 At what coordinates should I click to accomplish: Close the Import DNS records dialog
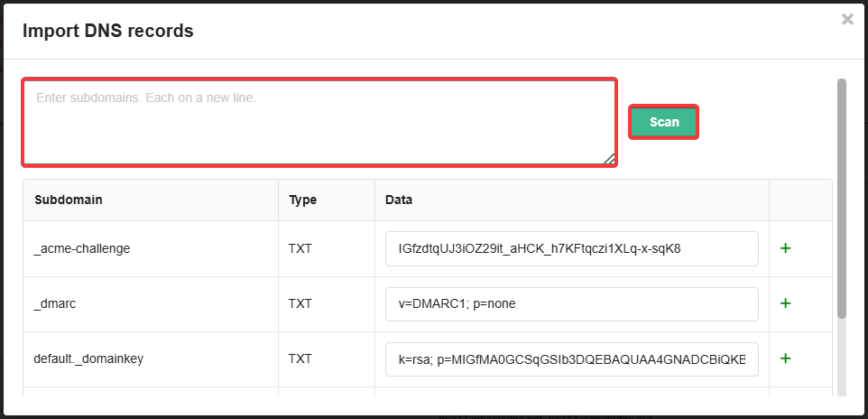pos(847,19)
